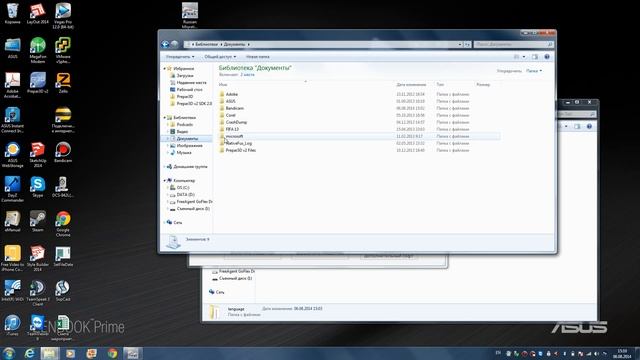
Task: Open the Skype desktop icon
Action: 38,187
